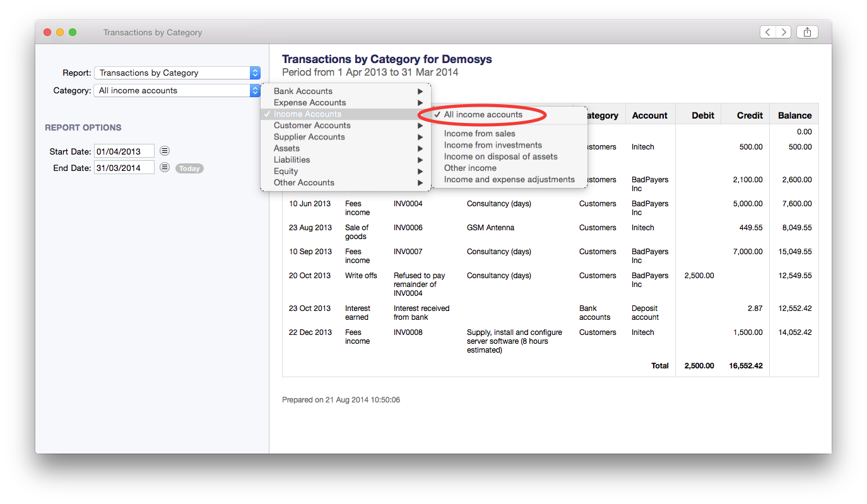
Task: Click Refused to pay remainder text
Action: pos(419,284)
